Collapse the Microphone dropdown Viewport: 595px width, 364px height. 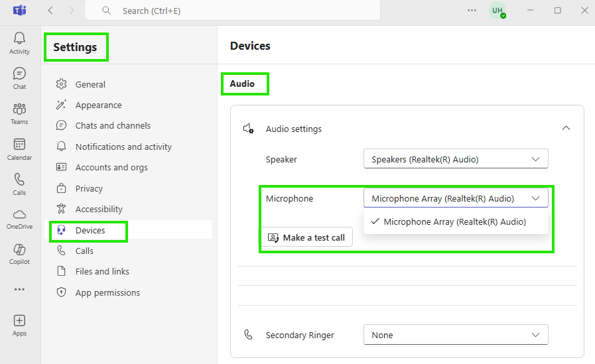pos(456,198)
